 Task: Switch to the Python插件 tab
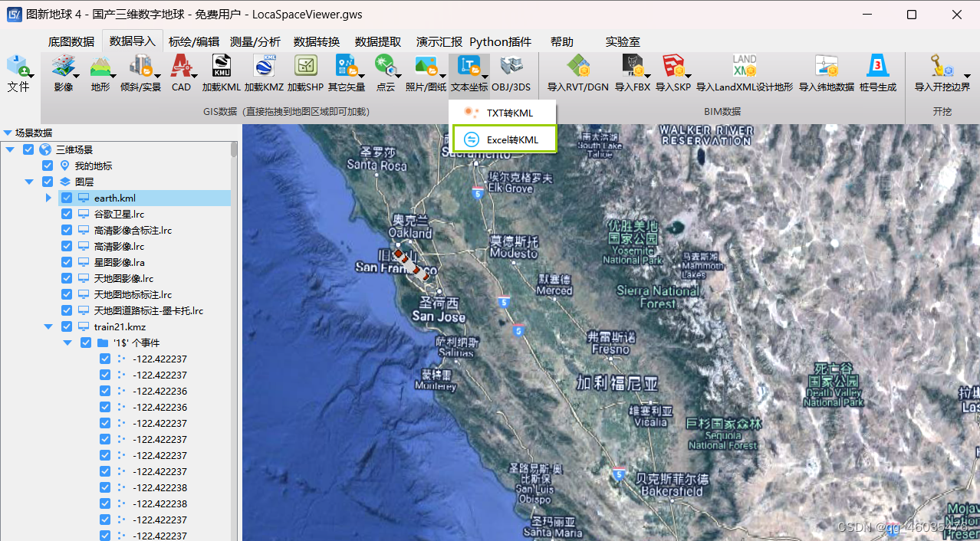(x=501, y=41)
